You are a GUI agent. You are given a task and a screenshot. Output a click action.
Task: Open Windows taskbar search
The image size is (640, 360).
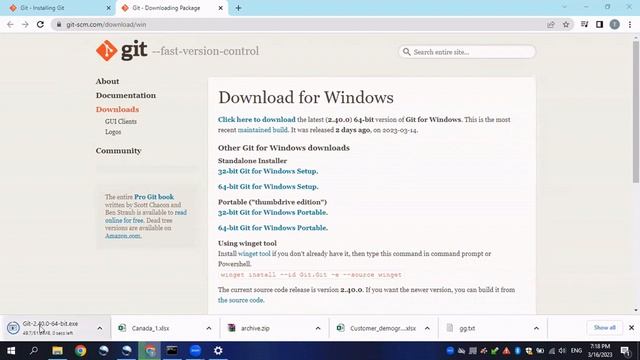click(34, 351)
